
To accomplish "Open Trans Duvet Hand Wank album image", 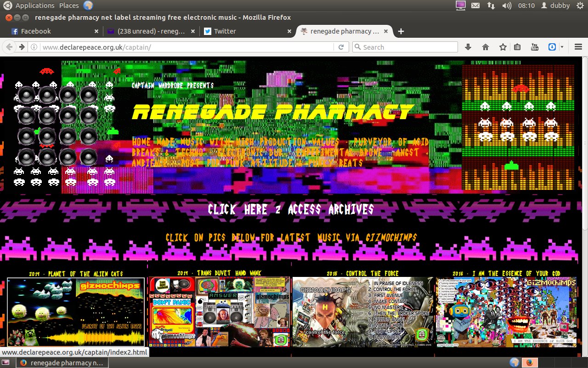I will click(219, 311).
